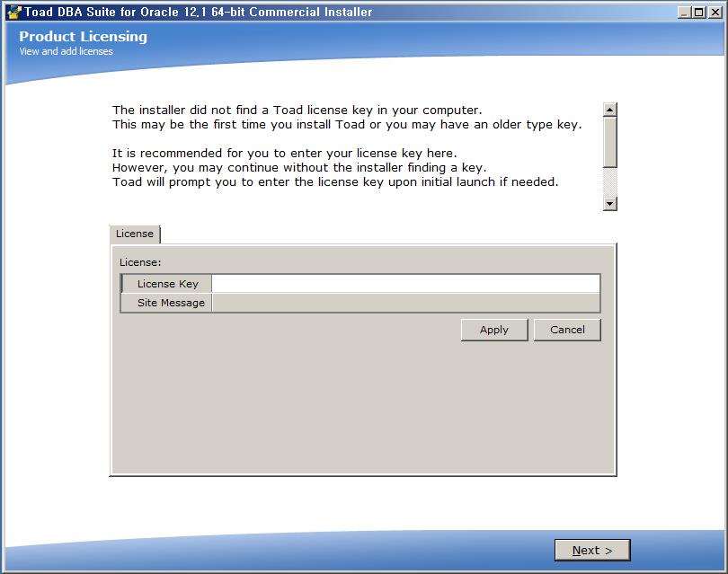Image resolution: width=728 pixels, height=574 pixels.
Task: Click the Toad installer icon in title bar
Action: (13, 12)
